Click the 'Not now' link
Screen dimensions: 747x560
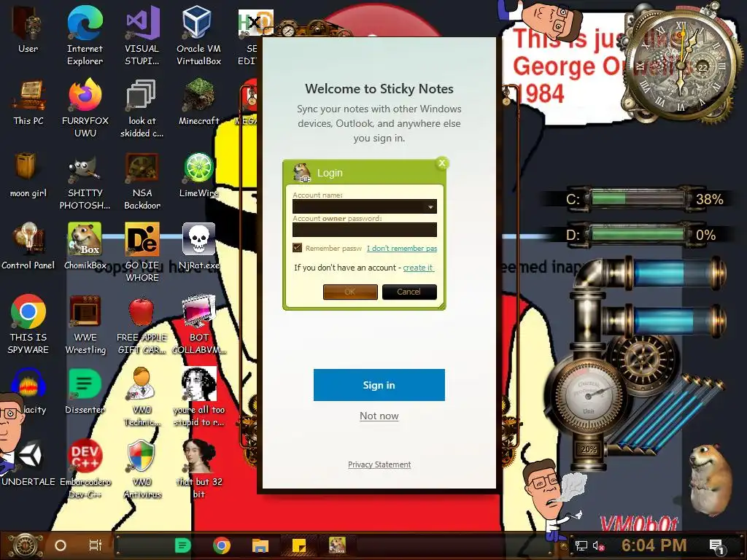(x=379, y=416)
